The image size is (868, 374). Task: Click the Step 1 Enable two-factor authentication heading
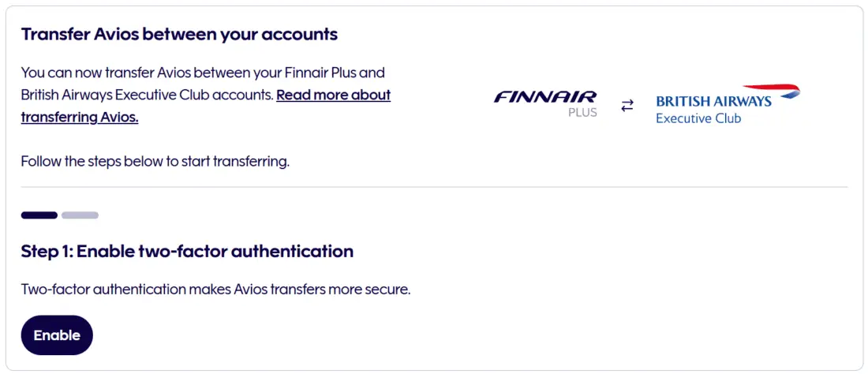point(187,252)
